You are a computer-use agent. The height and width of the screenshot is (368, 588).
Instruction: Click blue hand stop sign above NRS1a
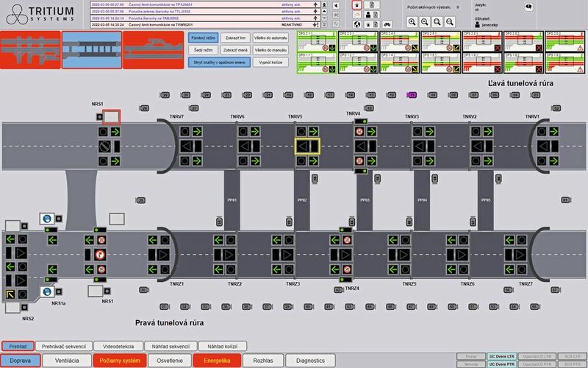pos(47,219)
